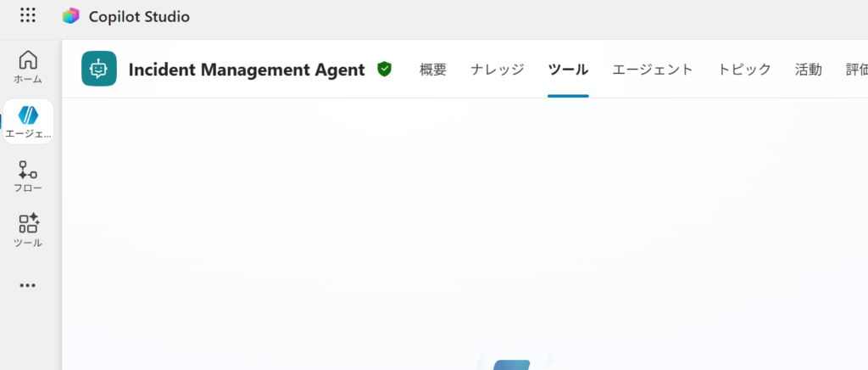868x370 pixels.
Task: Click the Incident Management Agent name
Action: (246, 70)
